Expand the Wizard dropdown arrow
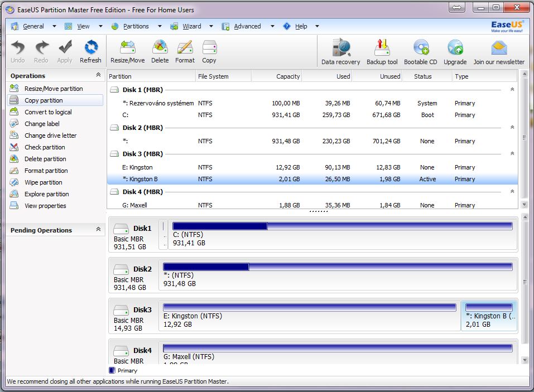This screenshot has height=392, width=534. click(211, 26)
